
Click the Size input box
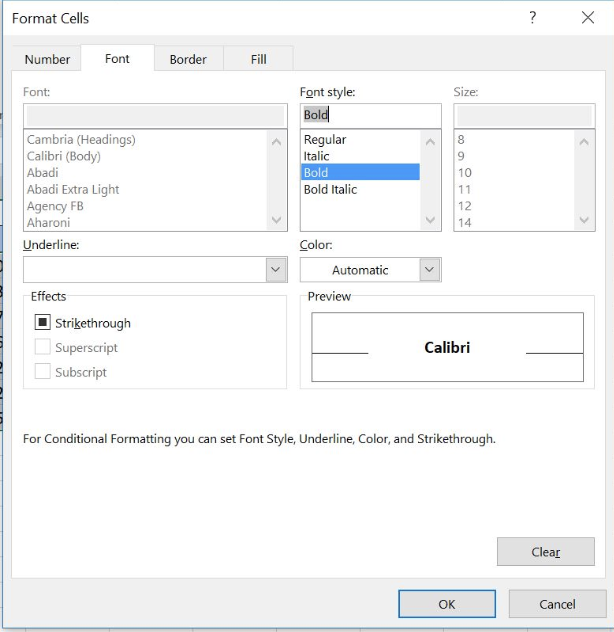[x=524, y=116]
